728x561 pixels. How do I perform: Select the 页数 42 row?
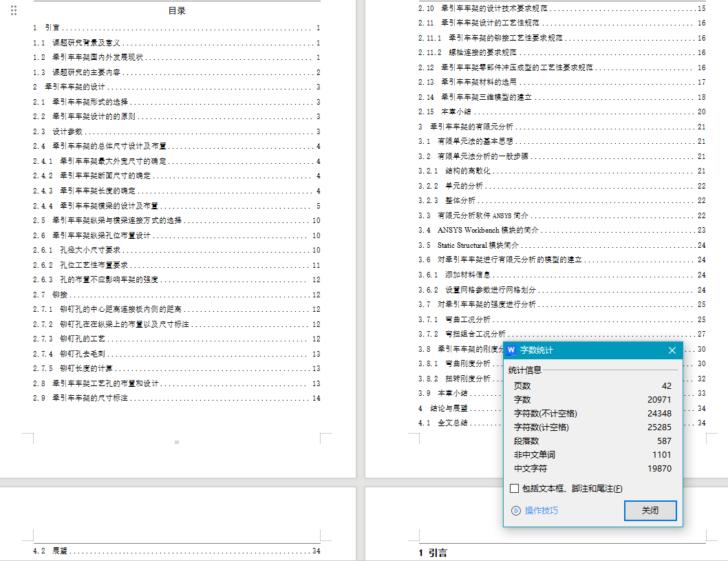592,386
